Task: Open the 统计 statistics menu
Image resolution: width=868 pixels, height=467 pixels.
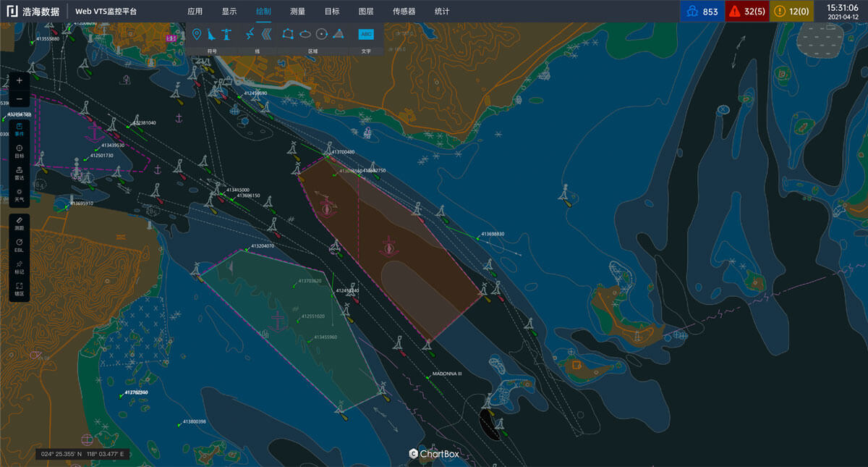Action: [x=442, y=12]
